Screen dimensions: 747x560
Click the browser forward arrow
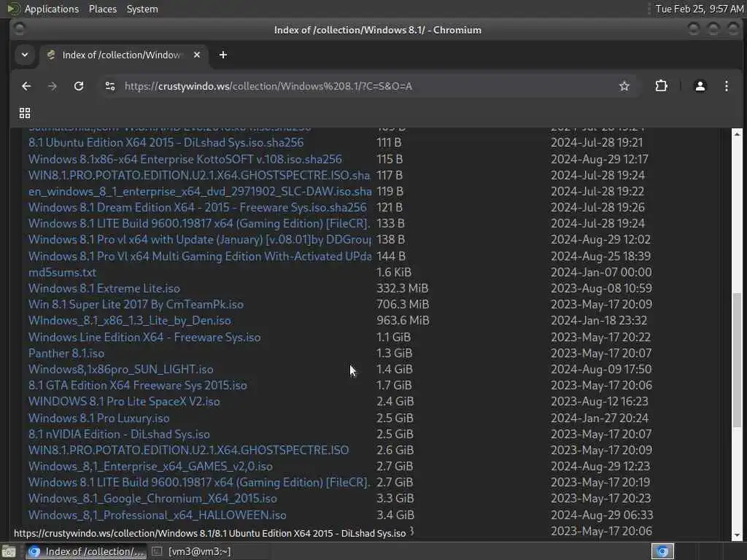tap(53, 86)
